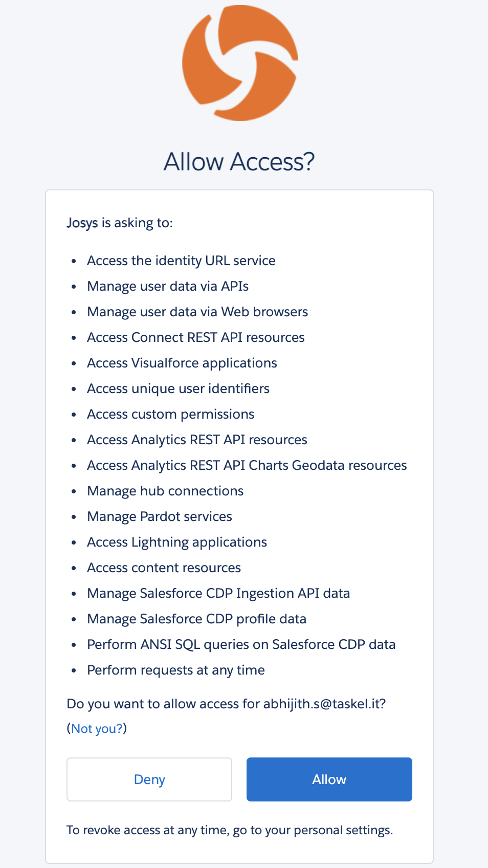
Task: Follow the "Not you?" link
Action: pyautogui.click(x=97, y=728)
